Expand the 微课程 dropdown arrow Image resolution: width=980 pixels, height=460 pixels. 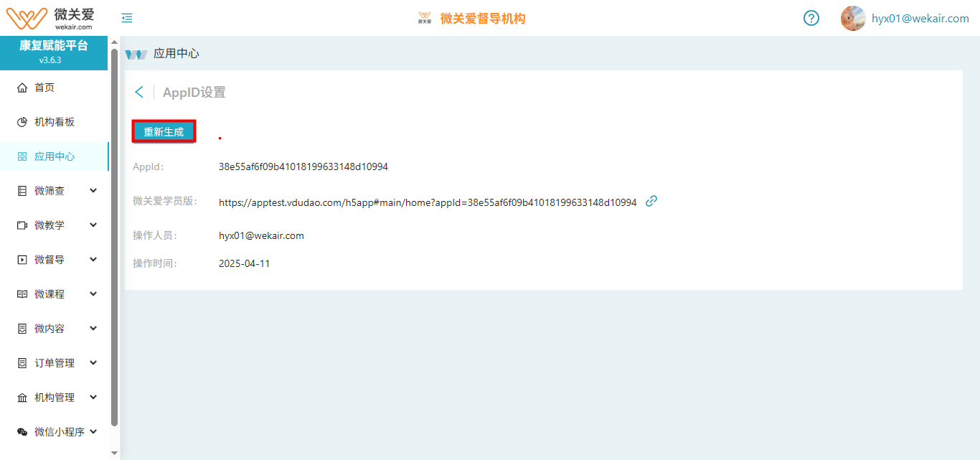click(x=93, y=294)
